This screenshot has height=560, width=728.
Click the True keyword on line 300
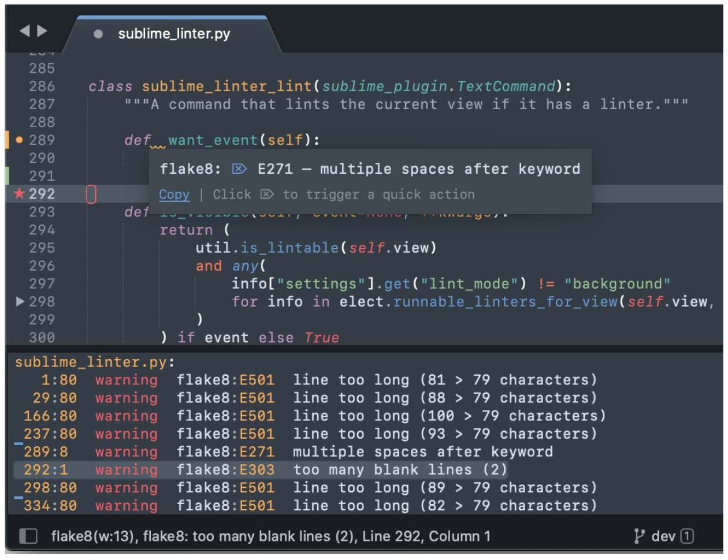tap(322, 338)
